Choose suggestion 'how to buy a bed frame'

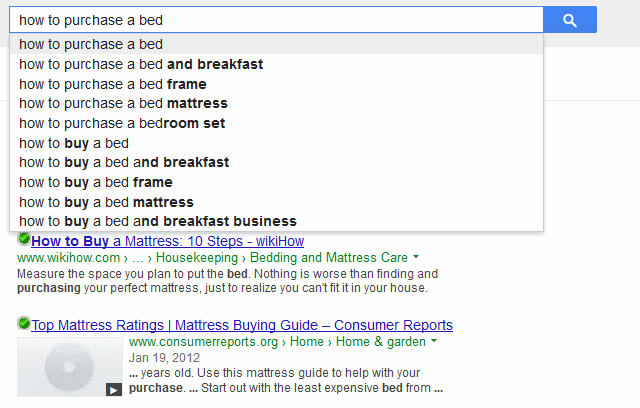pyautogui.click(x=276, y=182)
